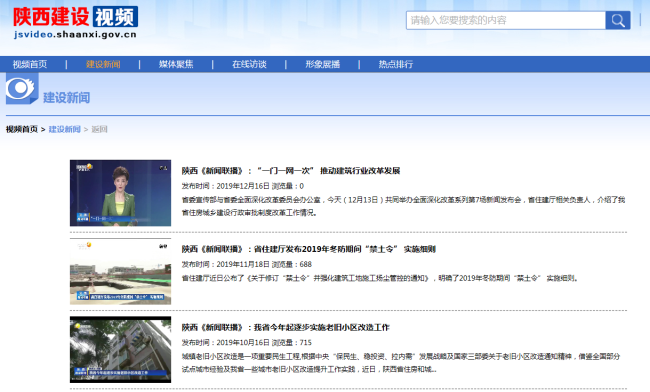The height and width of the screenshot is (392, 650).
Task: Open the old residential building video thumbnail
Action: pyautogui.click(x=120, y=350)
